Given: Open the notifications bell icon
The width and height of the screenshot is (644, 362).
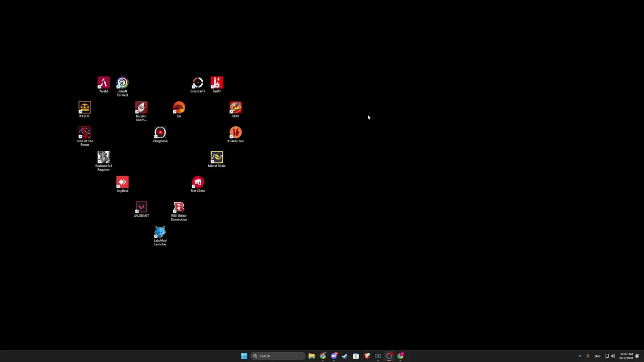Looking at the screenshot, I should 637,356.
